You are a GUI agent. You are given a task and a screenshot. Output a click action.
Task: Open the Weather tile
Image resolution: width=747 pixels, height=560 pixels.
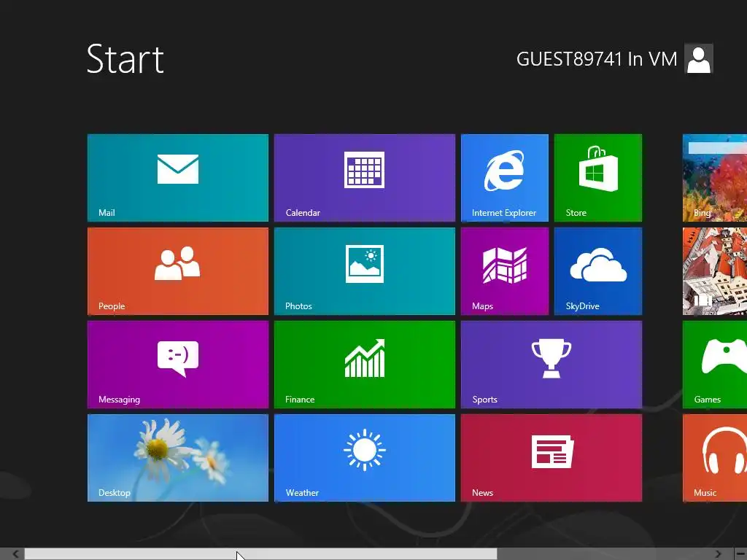pyautogui.click(x=365, y=458)
